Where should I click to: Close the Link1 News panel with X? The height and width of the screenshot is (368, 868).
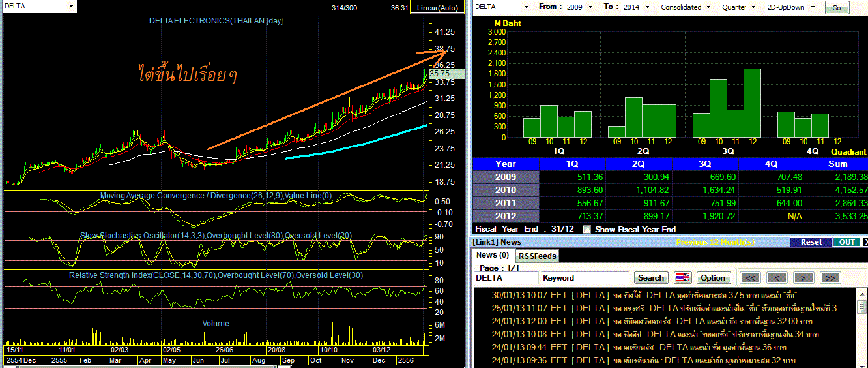pyautogui.click(x=865, y=242)
